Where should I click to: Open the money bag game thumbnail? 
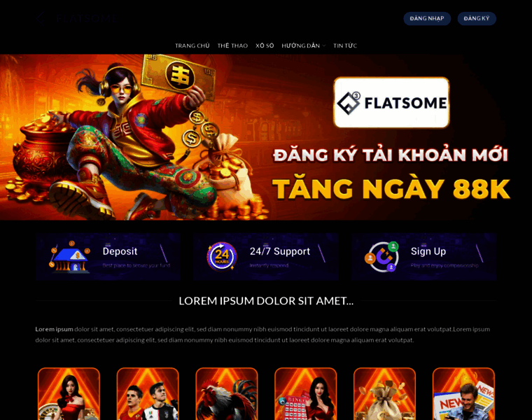[x=384, y=393]
